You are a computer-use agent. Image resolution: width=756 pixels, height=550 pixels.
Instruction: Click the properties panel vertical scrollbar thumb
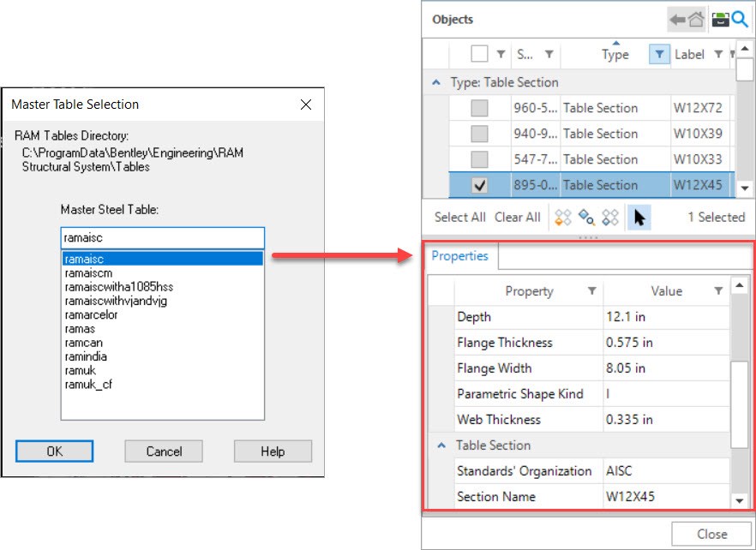click(x=738, y=403)
